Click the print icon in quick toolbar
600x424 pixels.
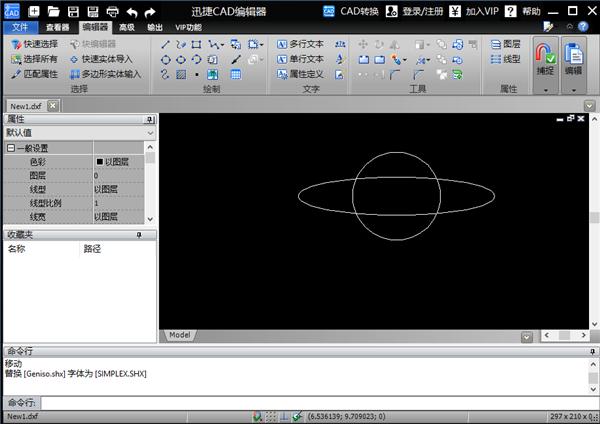[112, 11]
